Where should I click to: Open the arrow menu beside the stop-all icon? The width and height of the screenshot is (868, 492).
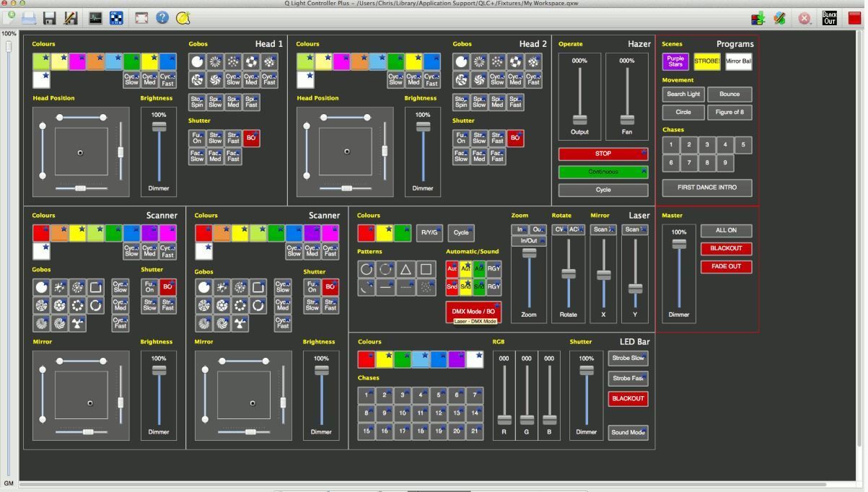click(811, 24)
